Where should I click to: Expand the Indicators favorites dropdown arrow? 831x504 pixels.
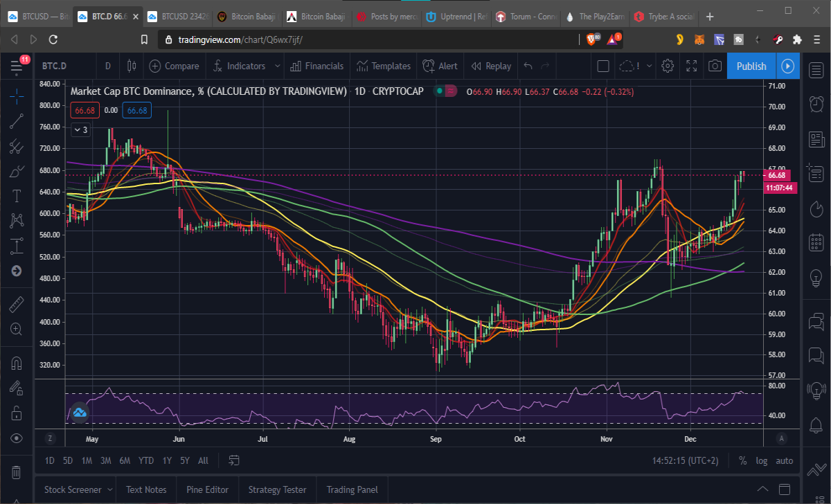(x=277, y=66)
